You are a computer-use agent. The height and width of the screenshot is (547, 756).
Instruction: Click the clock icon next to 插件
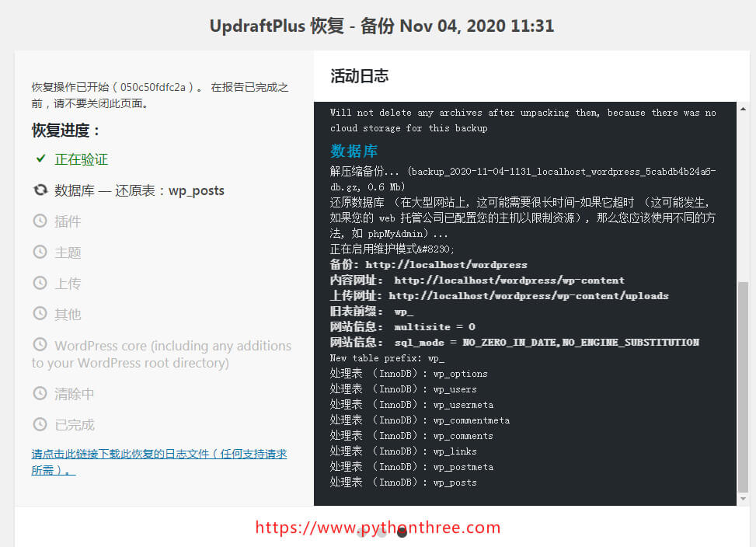click(40, 221)
